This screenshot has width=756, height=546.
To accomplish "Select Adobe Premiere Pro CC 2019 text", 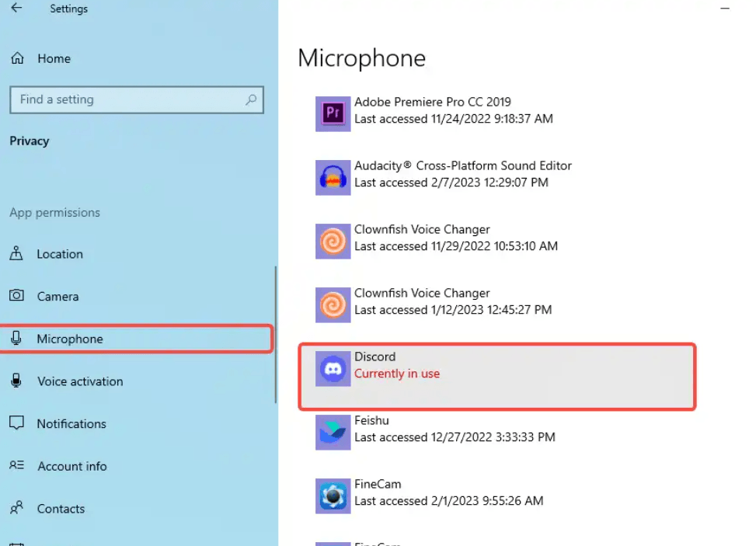I will (433, 103).
